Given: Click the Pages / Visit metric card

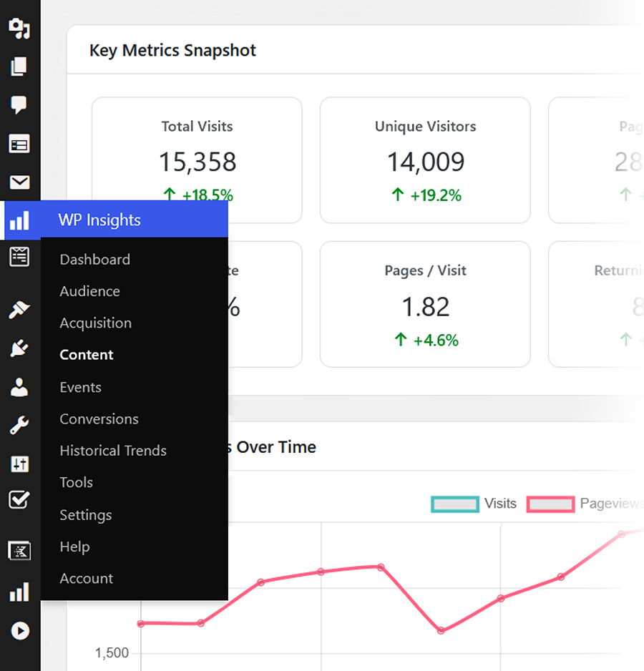Looking at the screenshot, I should tap(425, 304).
